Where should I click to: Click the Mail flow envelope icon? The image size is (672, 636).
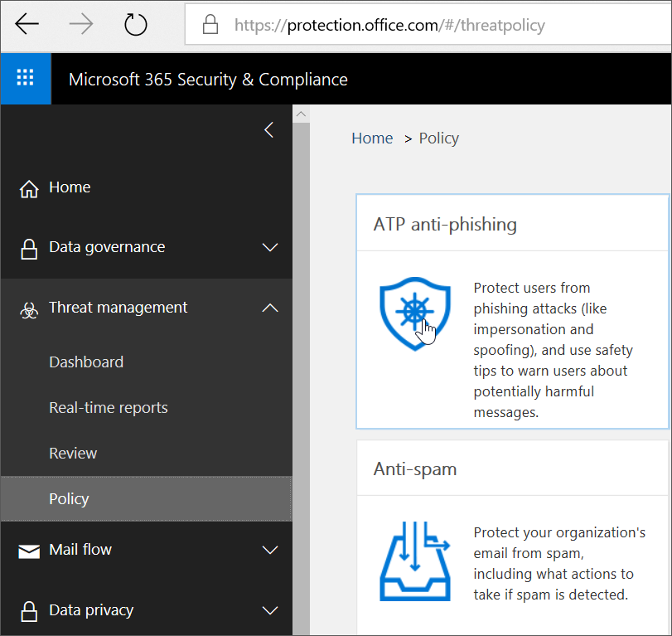(x=29, y=551)
